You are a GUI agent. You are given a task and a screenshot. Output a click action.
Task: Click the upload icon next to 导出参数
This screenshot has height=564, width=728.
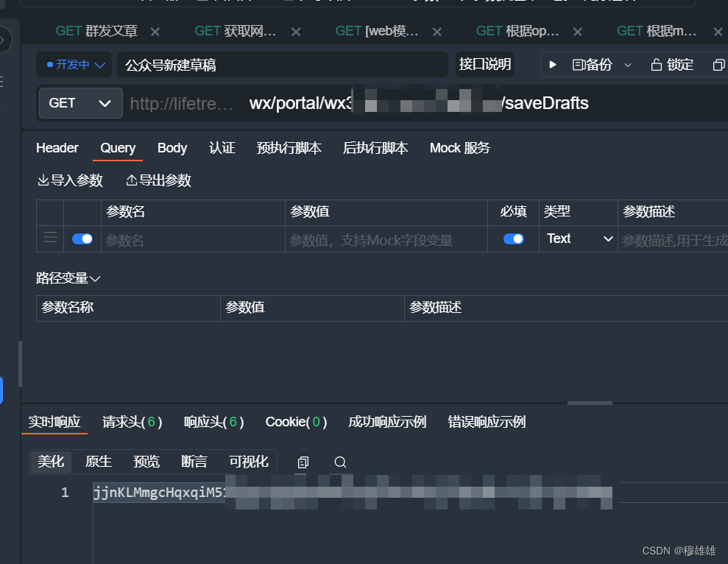130,180
